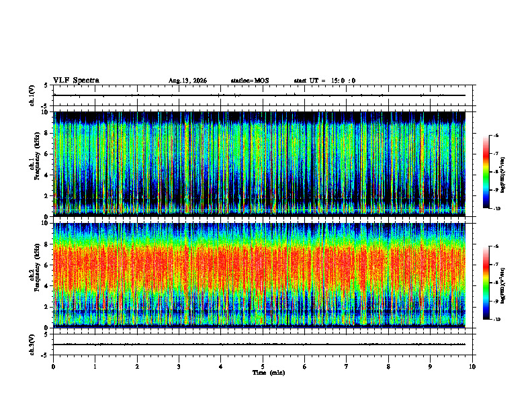Click the ch.2 spectrogram color scale bar
The image size is (532, 411).
coord(486,283)
